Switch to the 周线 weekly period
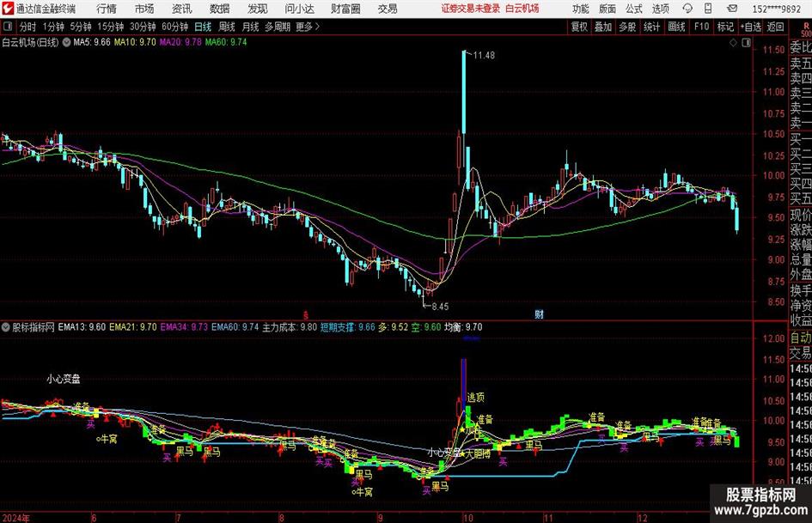The height and width of the screenshot is (523, 812). click(227, 27)
